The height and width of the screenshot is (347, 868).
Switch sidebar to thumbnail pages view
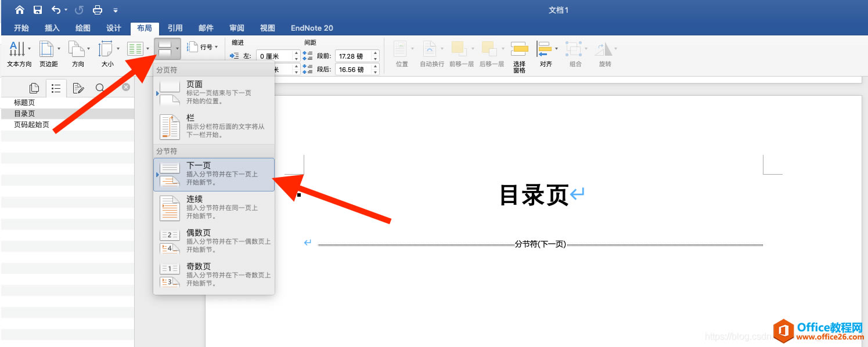point(34,88)
